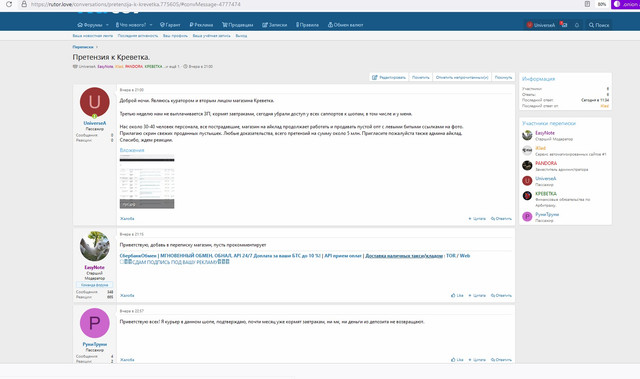Click the PANDORA avatar in the participants list

click(527, 166)
